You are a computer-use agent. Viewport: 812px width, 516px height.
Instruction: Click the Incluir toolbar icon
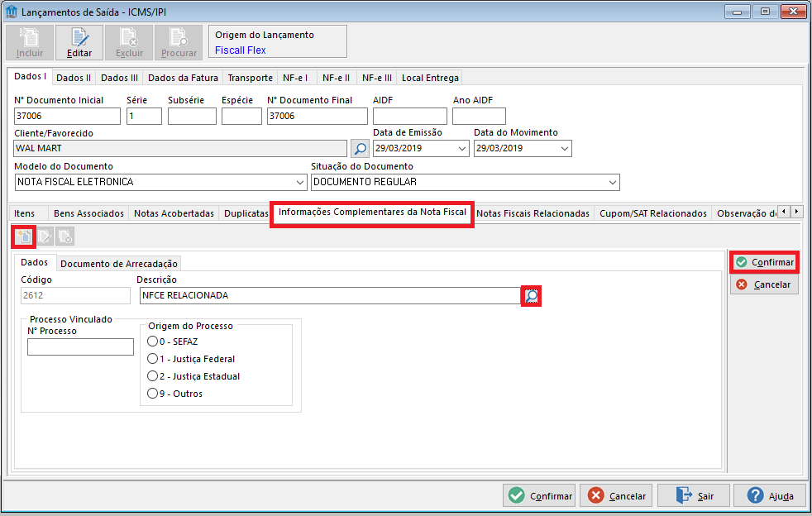[30, 42]
